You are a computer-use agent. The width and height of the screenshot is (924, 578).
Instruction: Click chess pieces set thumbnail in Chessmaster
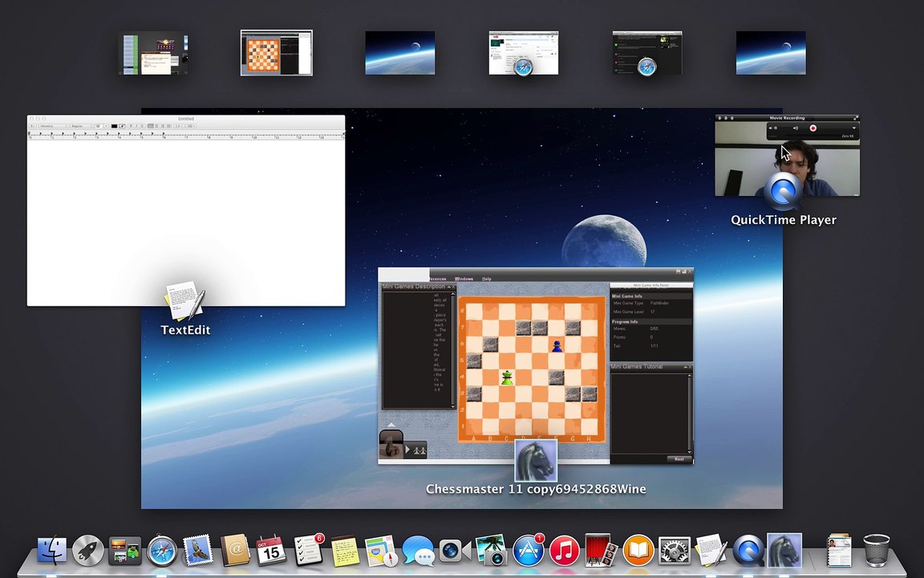pos(391,444)
